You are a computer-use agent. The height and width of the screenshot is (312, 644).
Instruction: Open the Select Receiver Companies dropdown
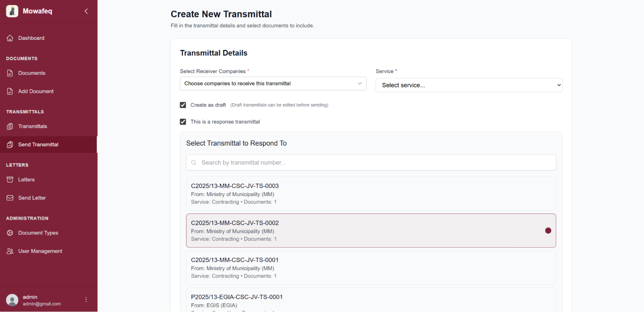[273, 84]
